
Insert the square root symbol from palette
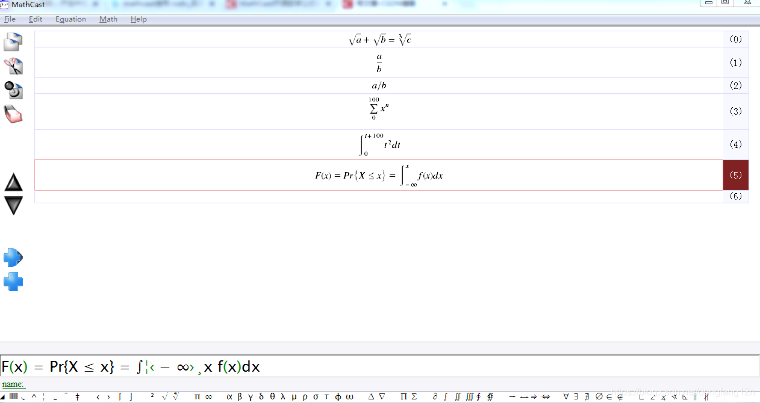click(x=164, y=397)
